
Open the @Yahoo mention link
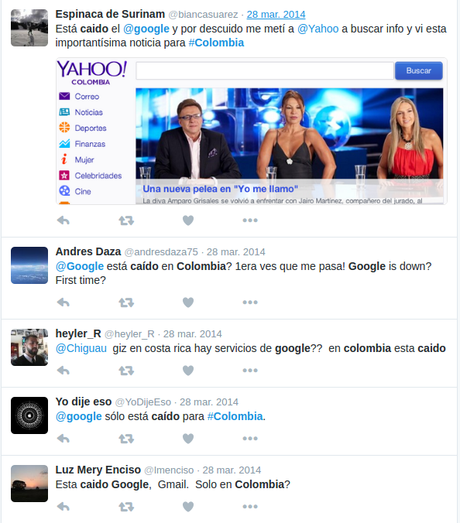coord(318,29)
